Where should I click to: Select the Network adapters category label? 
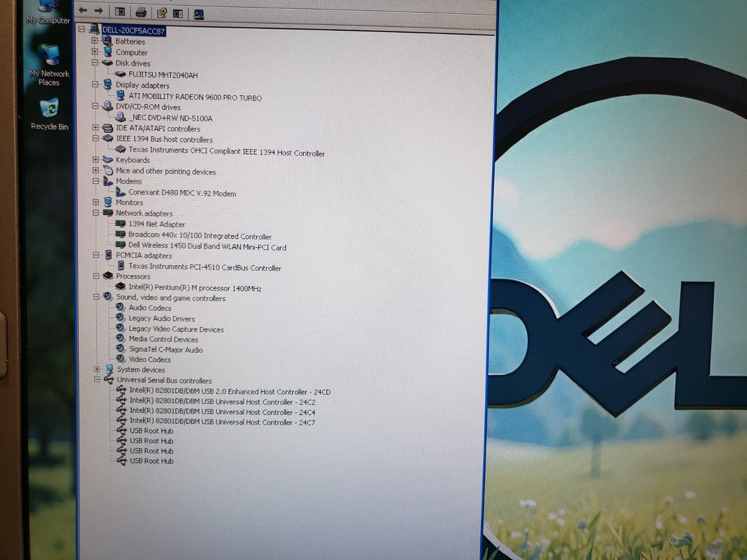144,213
